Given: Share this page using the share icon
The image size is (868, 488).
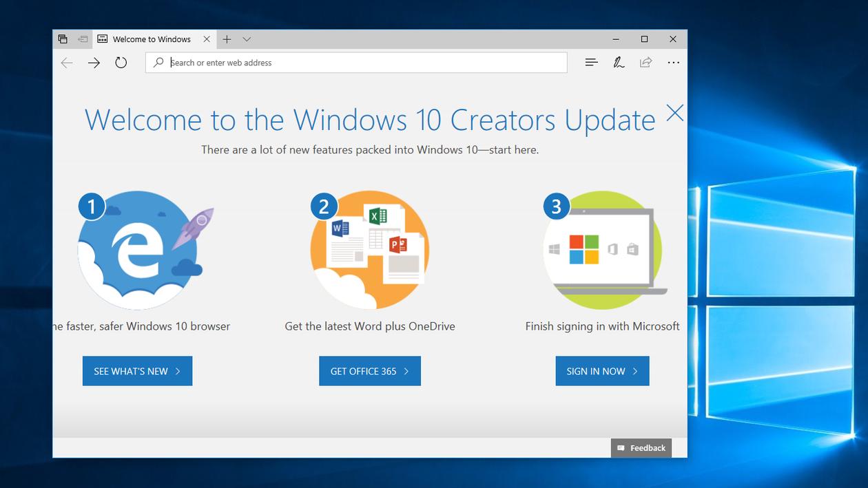Looking at the screenshot, I should pyautogui.click(x=645, y=62).
